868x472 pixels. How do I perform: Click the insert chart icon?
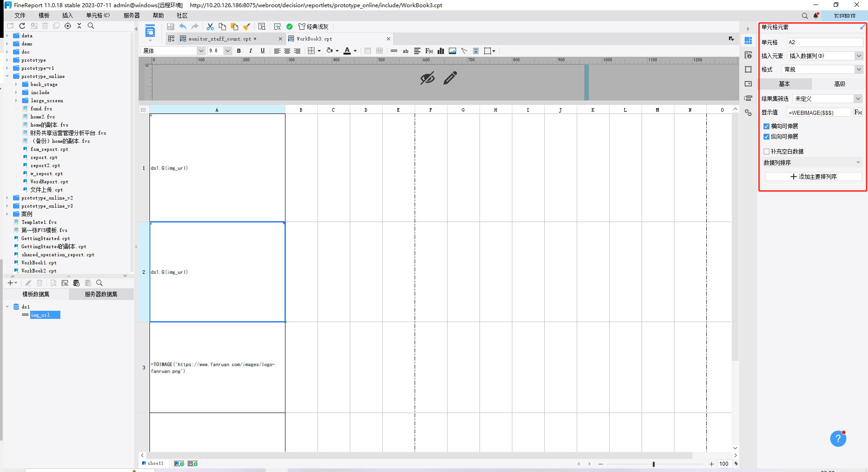click(441, 51)
